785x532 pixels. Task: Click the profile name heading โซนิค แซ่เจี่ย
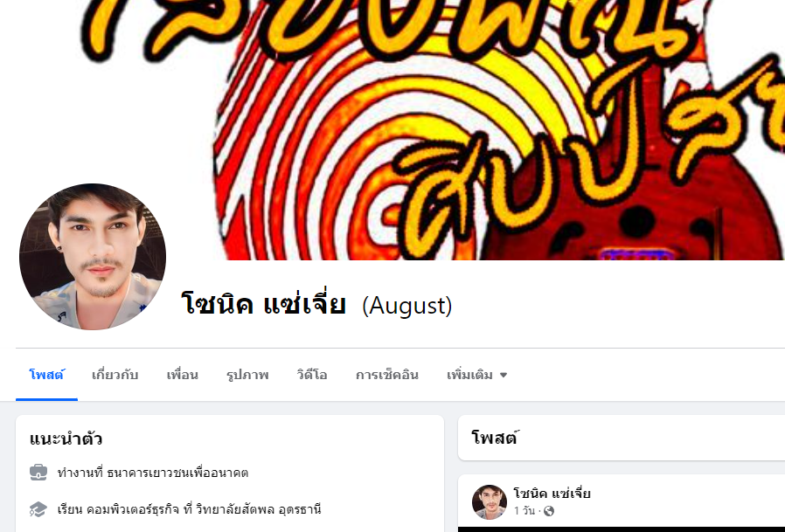tap(263, 305)
